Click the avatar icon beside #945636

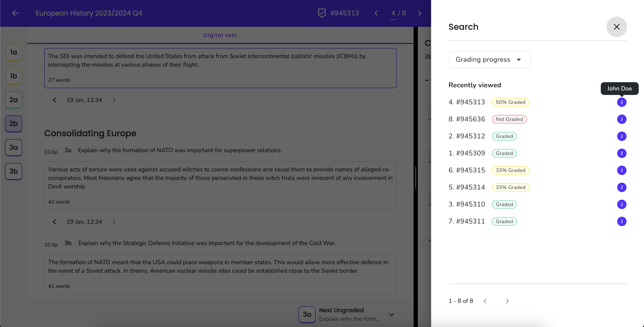click(621, 119)
